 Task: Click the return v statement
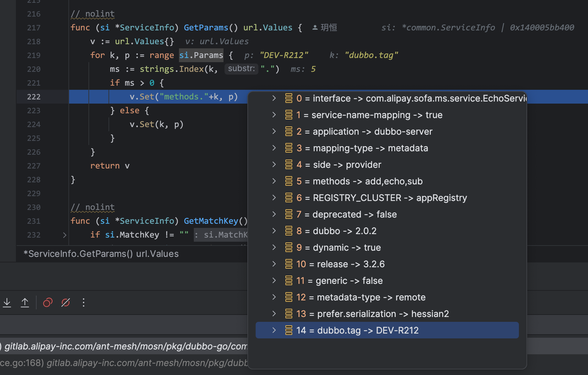coord(110,166)
